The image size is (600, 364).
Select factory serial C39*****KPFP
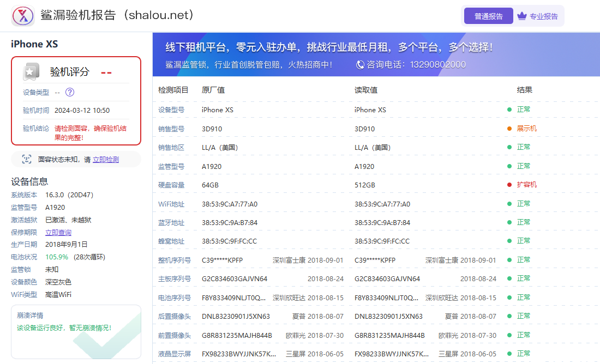point(223,260)
